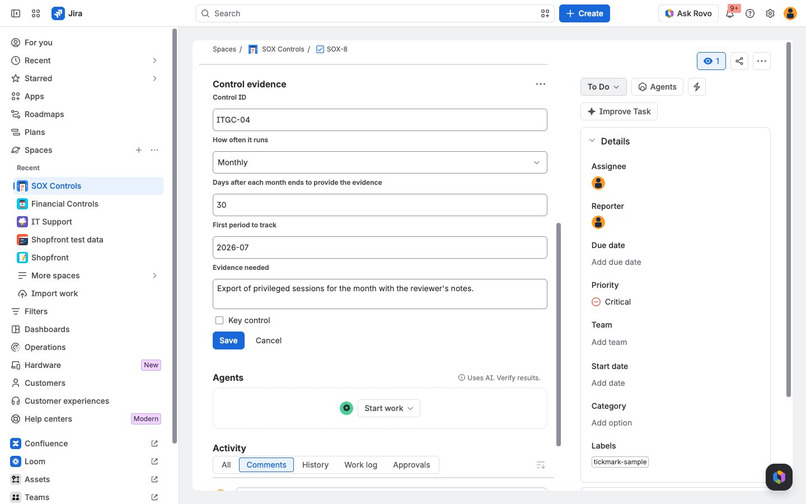Click the Critical priority icon

[596, 302]
